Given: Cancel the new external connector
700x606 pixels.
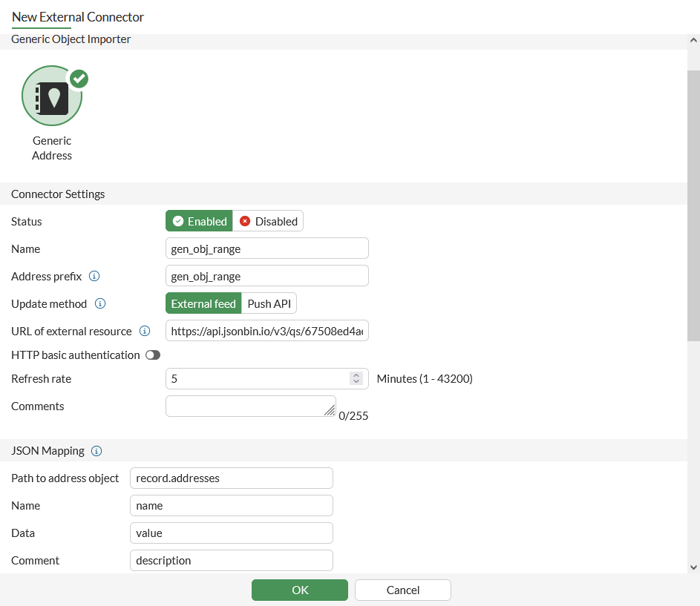Looking at the screenshot, I should point(403,590).
